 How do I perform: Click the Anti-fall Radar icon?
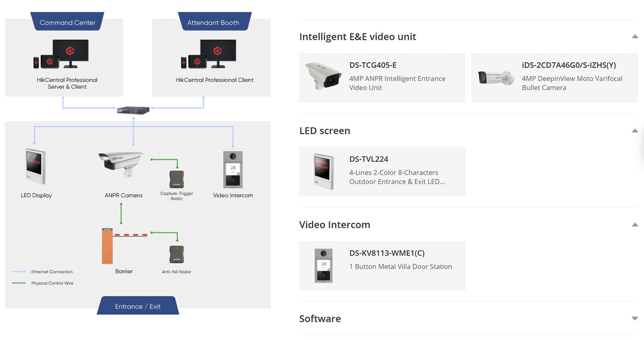[177, 254]
